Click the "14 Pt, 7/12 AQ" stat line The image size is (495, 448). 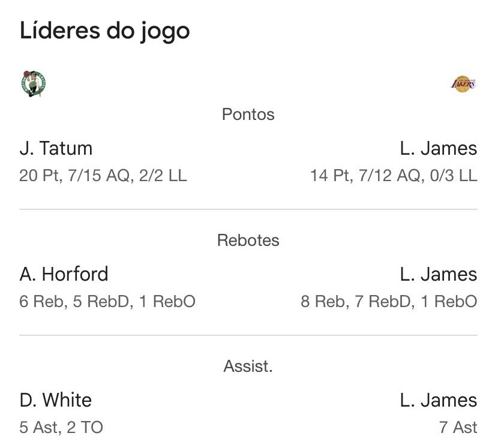click(394, 176)
